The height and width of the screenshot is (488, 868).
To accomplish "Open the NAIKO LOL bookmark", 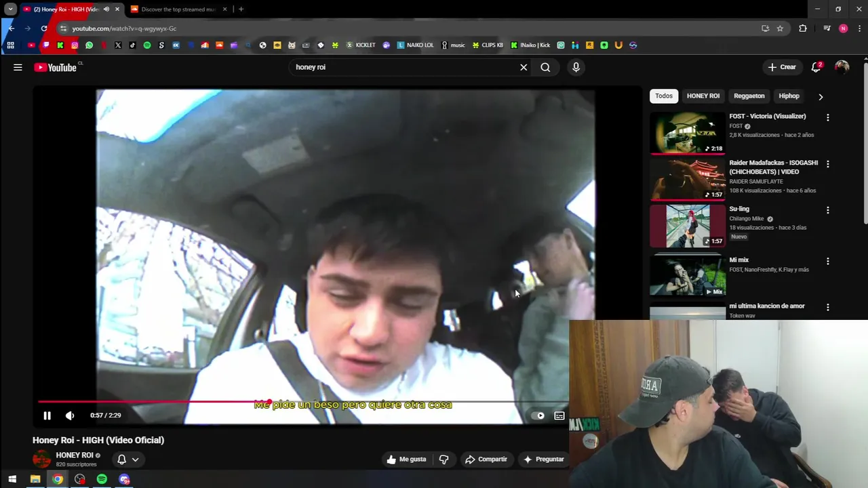I will click(415, 45).
